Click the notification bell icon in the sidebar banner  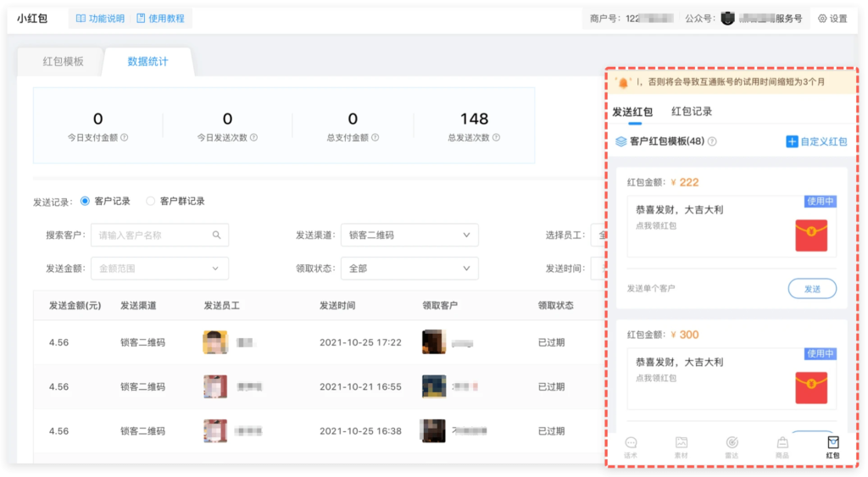[623, 82]
